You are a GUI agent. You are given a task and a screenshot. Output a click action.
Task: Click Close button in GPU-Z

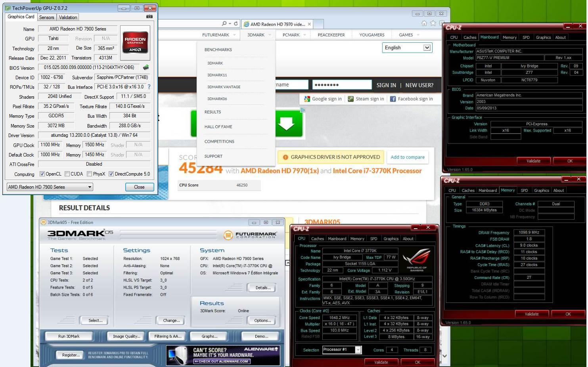pyautogui.click(x=139, y=187)
